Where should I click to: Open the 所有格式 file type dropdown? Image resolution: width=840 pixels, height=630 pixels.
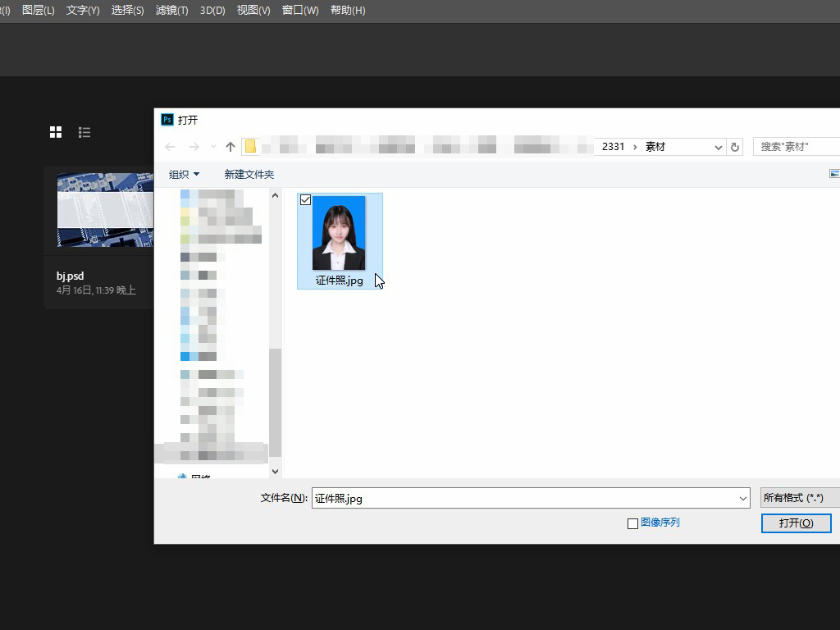[800, 498]
